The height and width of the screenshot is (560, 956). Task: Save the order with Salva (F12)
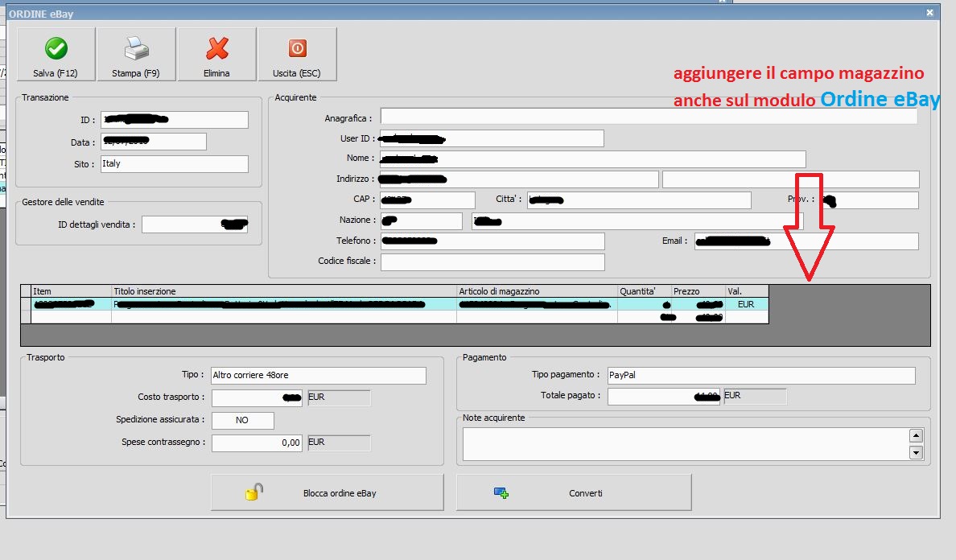(56, 54)
